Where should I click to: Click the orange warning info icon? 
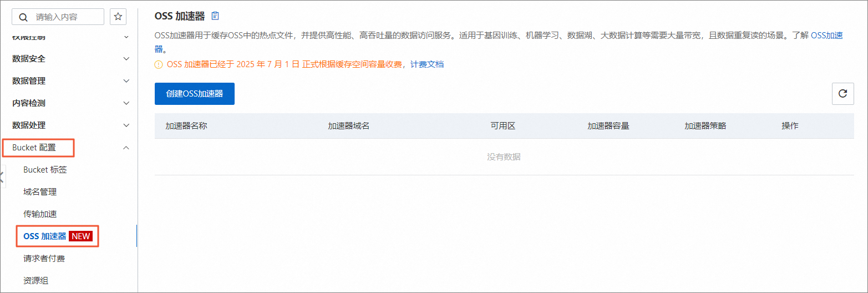click(x=159, y=64)
